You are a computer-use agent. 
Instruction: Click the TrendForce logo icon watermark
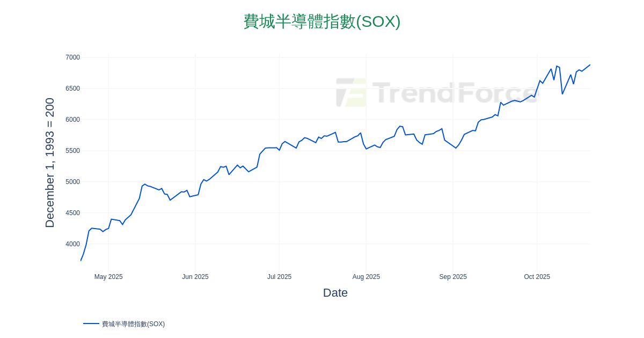click(352, 92)
